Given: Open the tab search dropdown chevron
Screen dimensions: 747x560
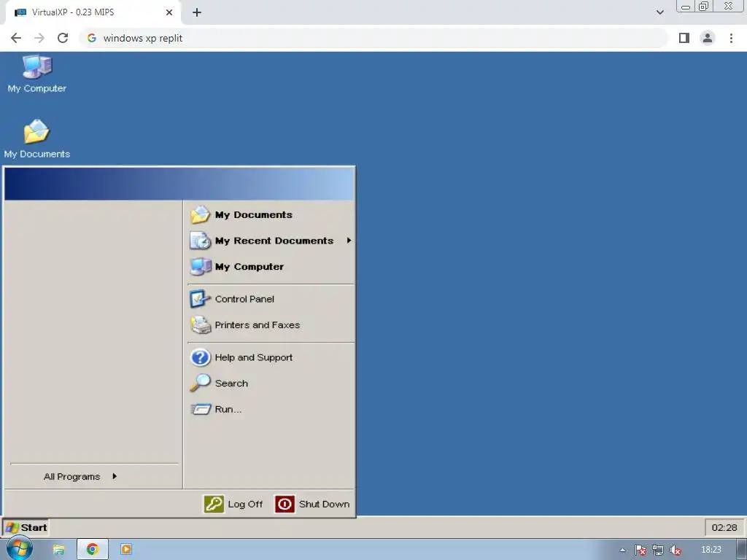Looking at the screenshot, I should point(659,12).
